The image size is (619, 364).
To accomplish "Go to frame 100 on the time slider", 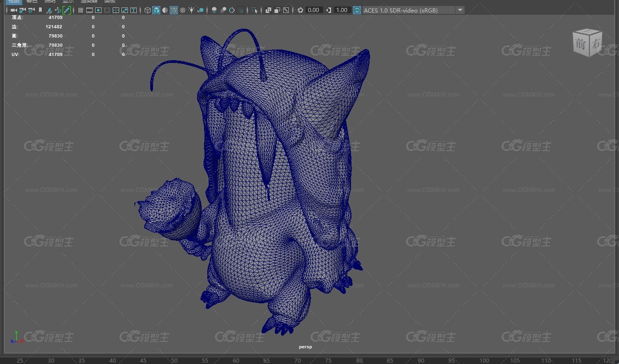I will [484, 360].
